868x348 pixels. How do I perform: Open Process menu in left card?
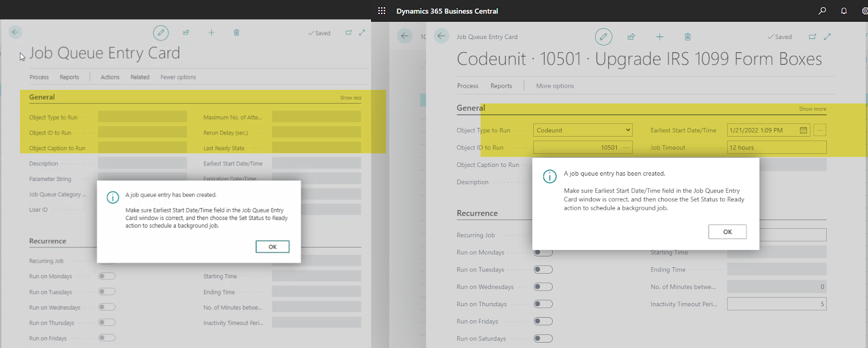[x=39, y=77]
